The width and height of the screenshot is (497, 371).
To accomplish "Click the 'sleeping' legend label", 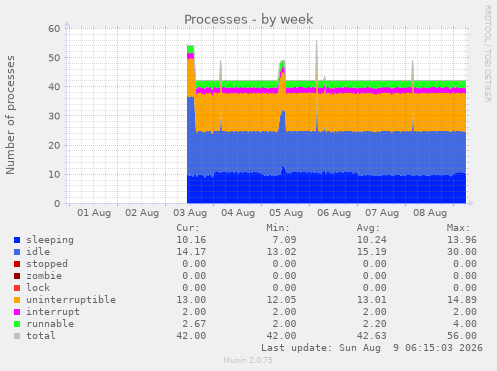I will 50,240.
